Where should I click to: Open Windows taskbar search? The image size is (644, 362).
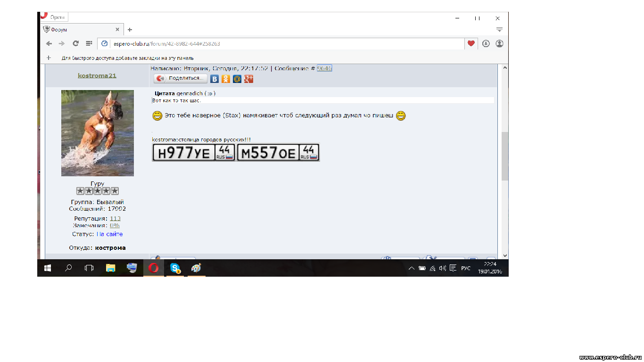click(x=68, y=268)
